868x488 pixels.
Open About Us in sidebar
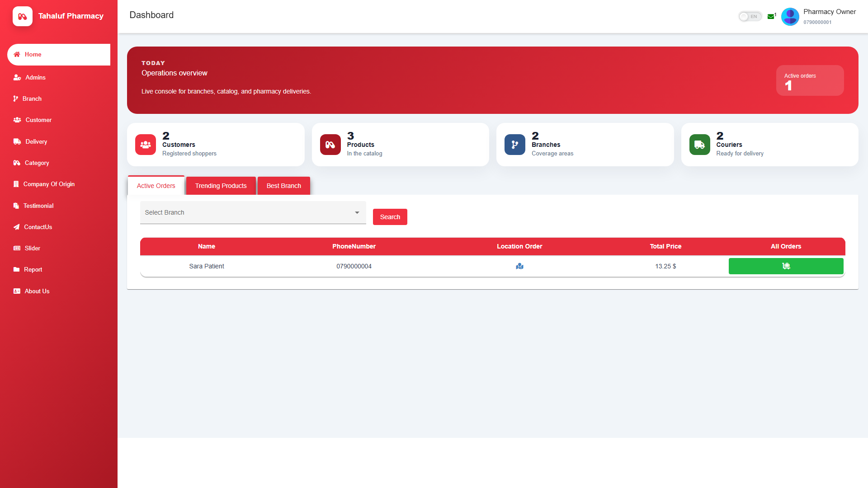tap(59, 291)
